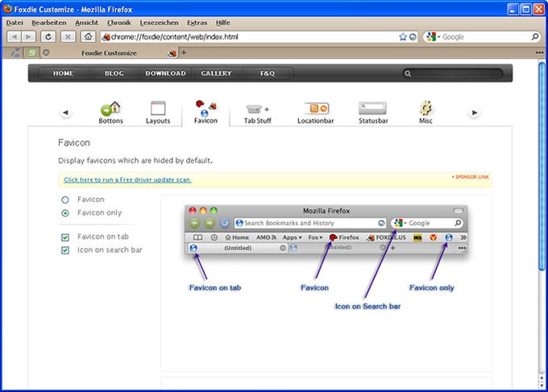
Task: Switch to the Layouts category
Action: pyautogui.click(x=158, y=113)
